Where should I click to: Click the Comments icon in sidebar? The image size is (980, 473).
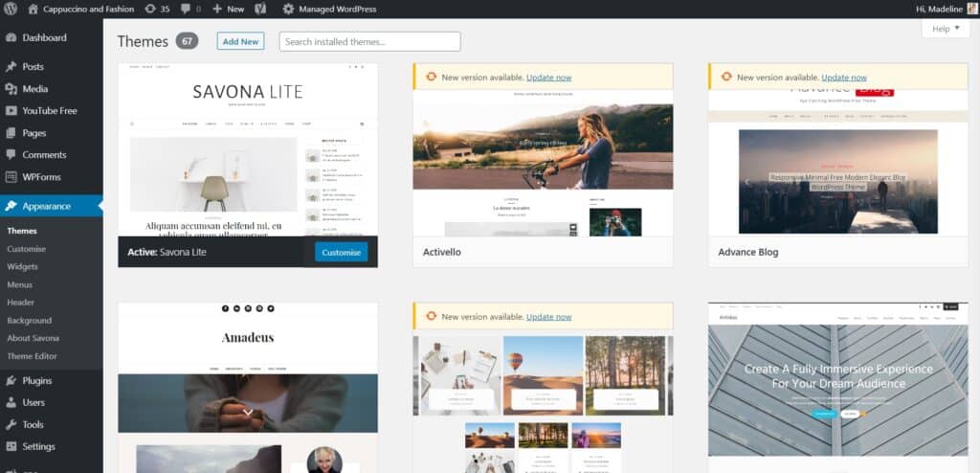pos(11,154)
